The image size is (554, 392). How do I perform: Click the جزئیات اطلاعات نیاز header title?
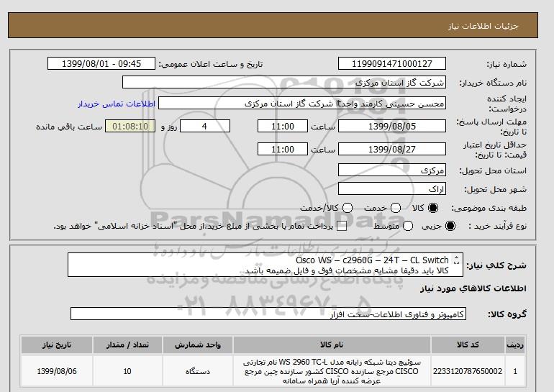[x=483, y=26]
